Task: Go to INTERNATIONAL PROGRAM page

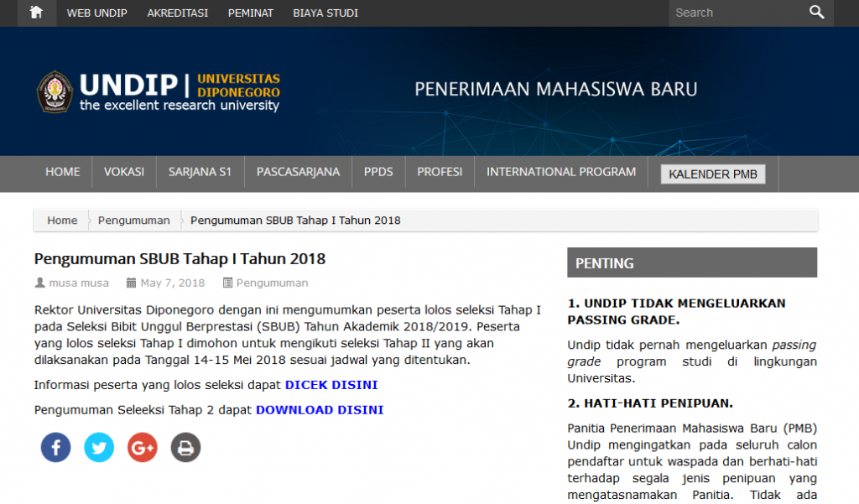Action: click(x=561, y=172)
